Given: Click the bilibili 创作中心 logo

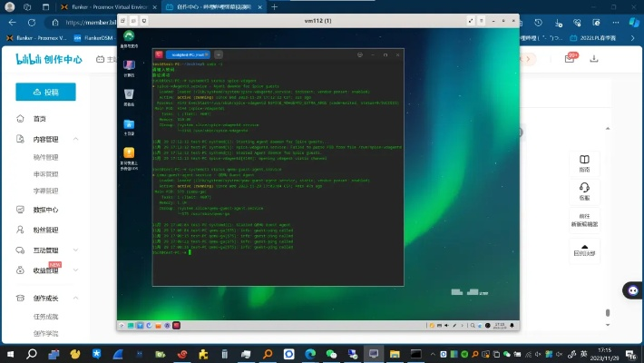Looking at the screenshot, I should pyautogui.click(x=49, y=59).
